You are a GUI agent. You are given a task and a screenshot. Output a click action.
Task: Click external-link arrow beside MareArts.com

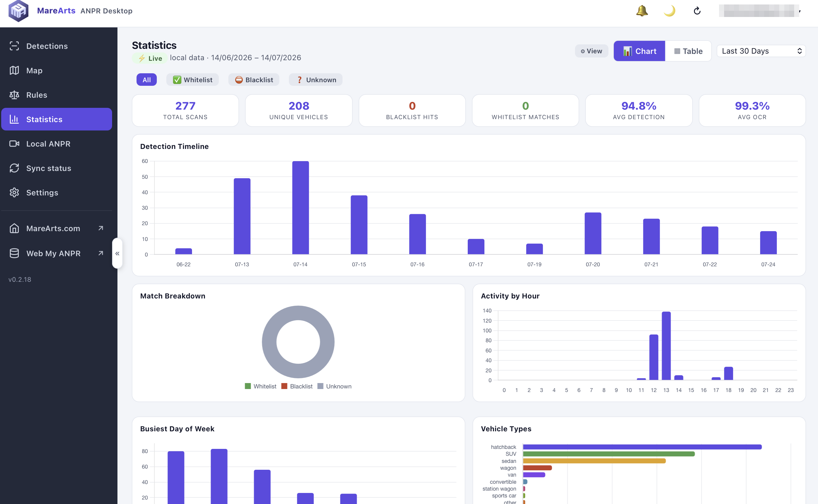tap(101, 228)
